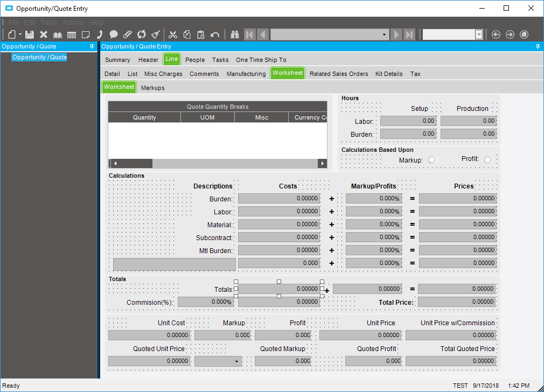This screenshot has width=544, height=392.
Task: Click the Refresh arrows icon
Action: point(142,34)
